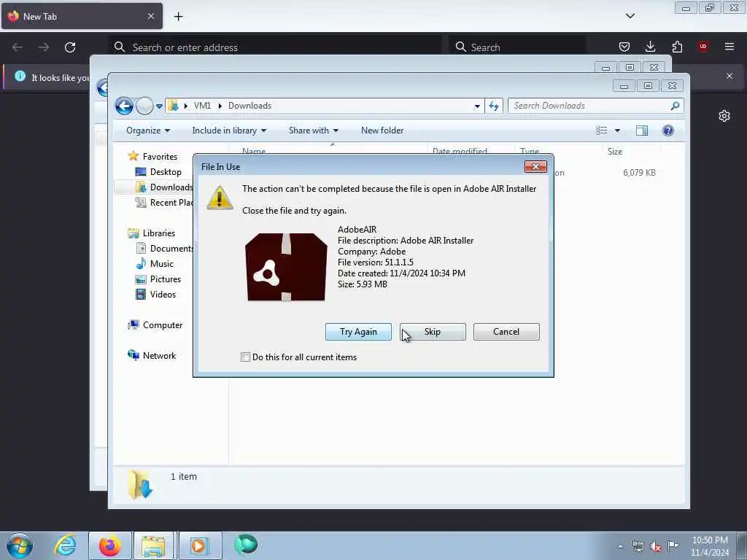Click the Skip button

point(433,332)
